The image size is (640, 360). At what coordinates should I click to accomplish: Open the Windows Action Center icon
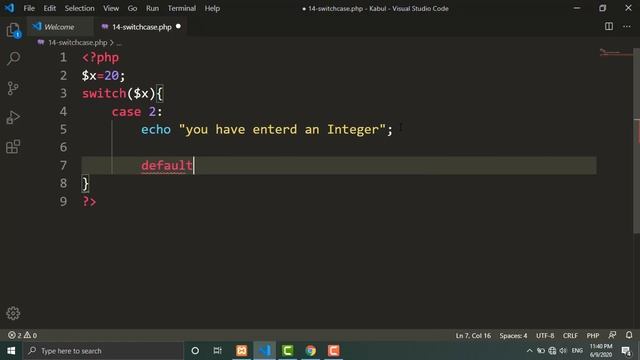[626, 351]
